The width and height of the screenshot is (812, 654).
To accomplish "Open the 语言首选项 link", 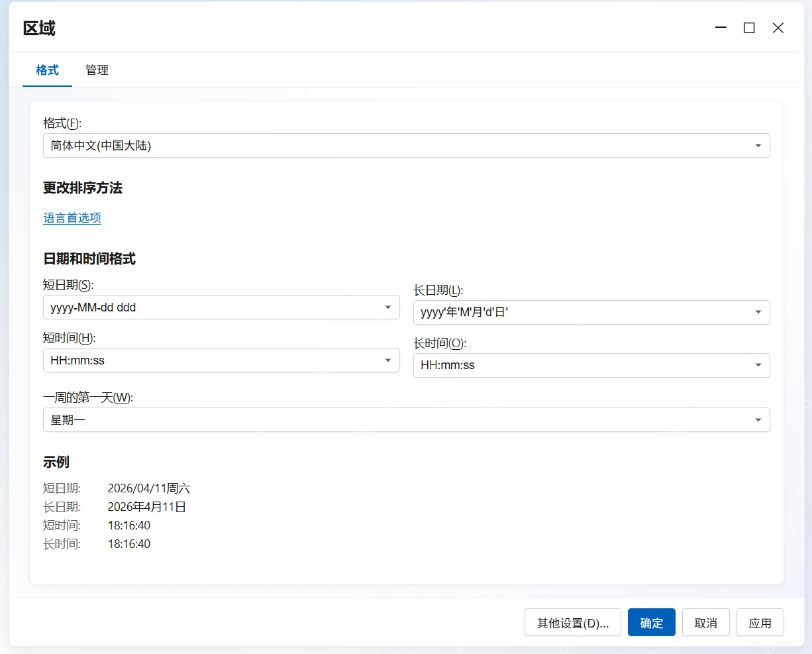I will pyautogui.click(x=72, y=218).
